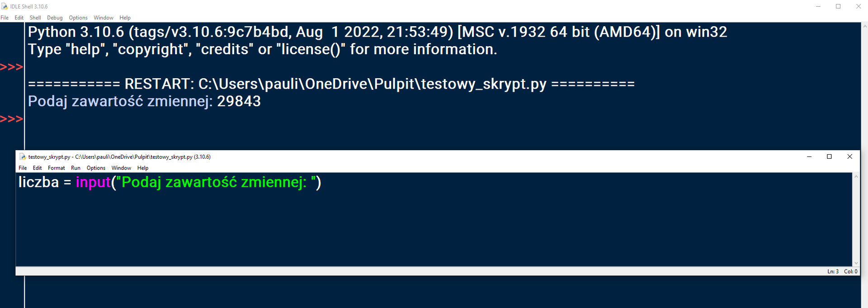Click the shell scrollbar up arrow
This screenshot has height=308, width=868.
(x=864, y=26)
